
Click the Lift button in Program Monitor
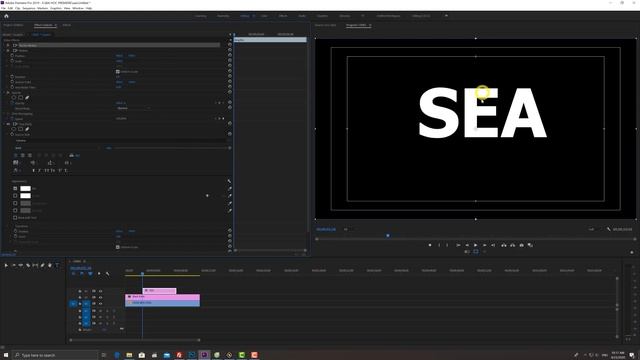[504, 245]
